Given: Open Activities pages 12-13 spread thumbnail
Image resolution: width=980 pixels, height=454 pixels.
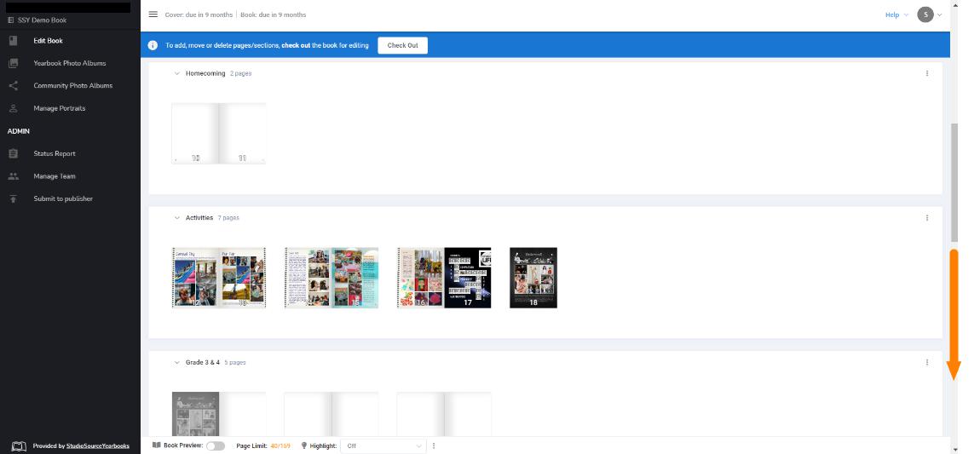Looking at the screenshot, I should coord(219,278).
